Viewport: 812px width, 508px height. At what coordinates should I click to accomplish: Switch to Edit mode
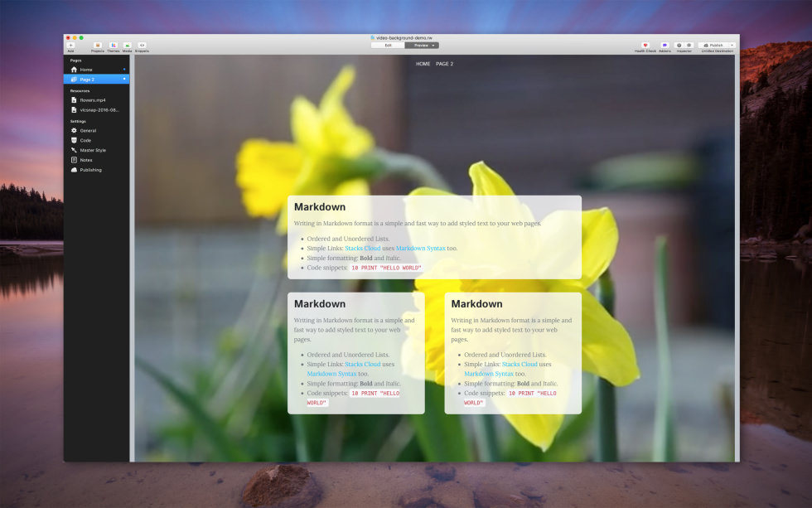(x=388, y=46)
